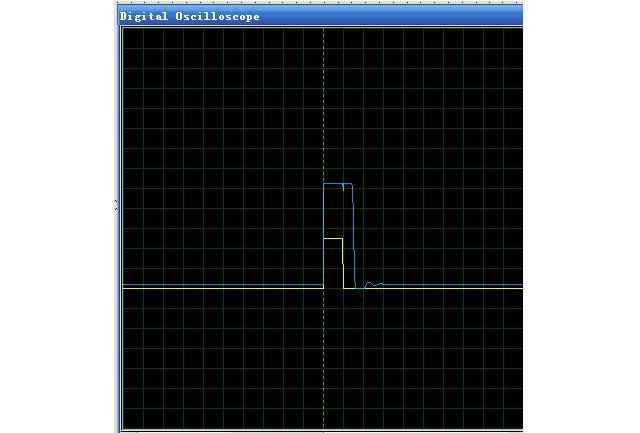This screenshot has height=433, width=640.
Task: Click the blue trace ringing ripple after the pulse
Action: 374,284
